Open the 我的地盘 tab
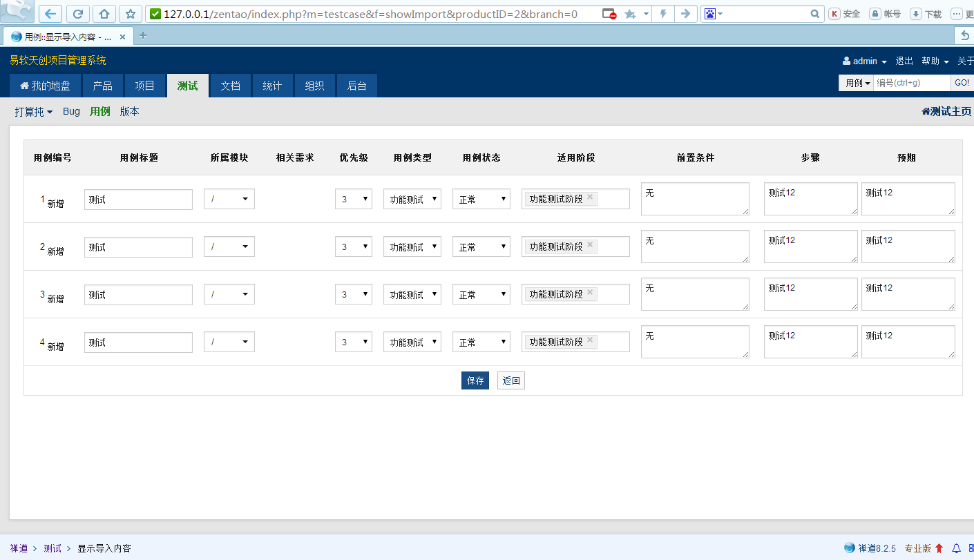 (x=45, y=86)
